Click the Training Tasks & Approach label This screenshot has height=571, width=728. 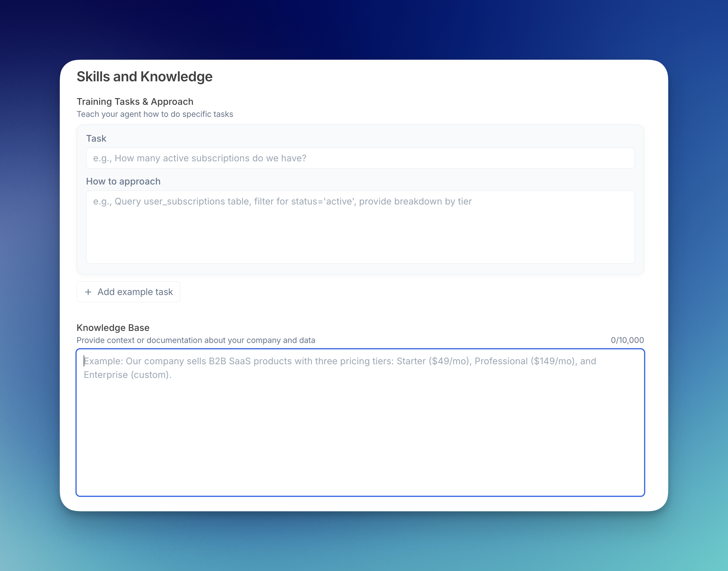135,102
